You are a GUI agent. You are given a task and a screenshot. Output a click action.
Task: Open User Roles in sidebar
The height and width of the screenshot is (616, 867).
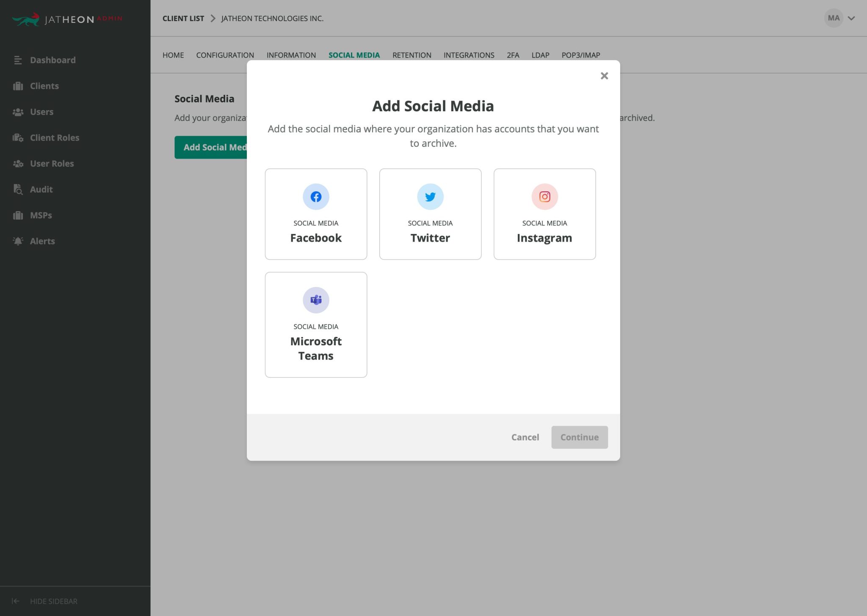click(52, 163)
